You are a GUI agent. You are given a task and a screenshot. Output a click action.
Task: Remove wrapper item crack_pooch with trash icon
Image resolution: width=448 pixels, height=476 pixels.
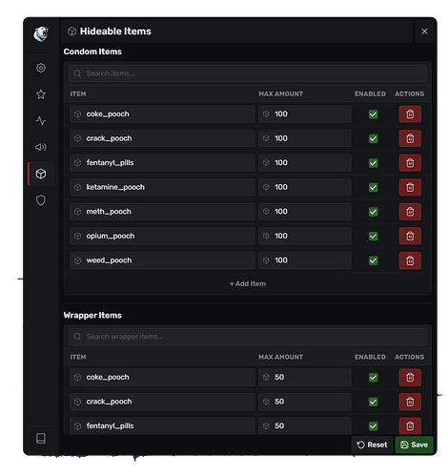410,402
